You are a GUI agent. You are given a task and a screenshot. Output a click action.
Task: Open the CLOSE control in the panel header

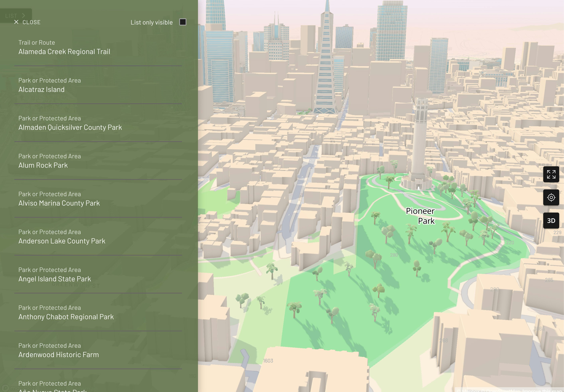(x=31, y=22)
